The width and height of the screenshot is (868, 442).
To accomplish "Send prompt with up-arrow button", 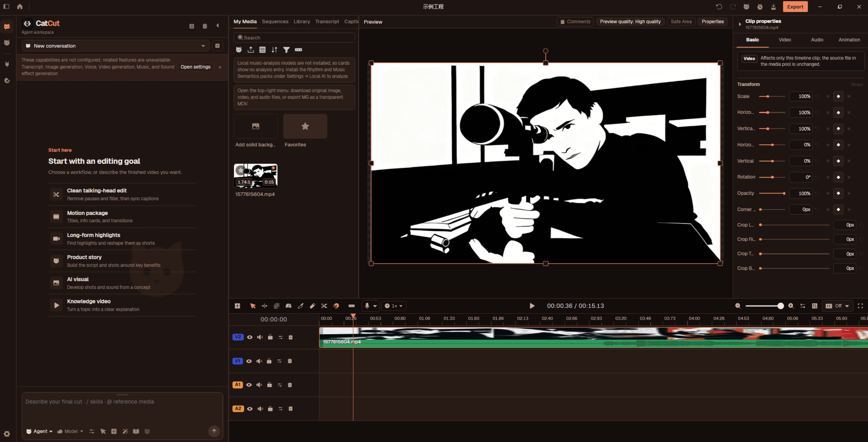I will coord(214,431).
